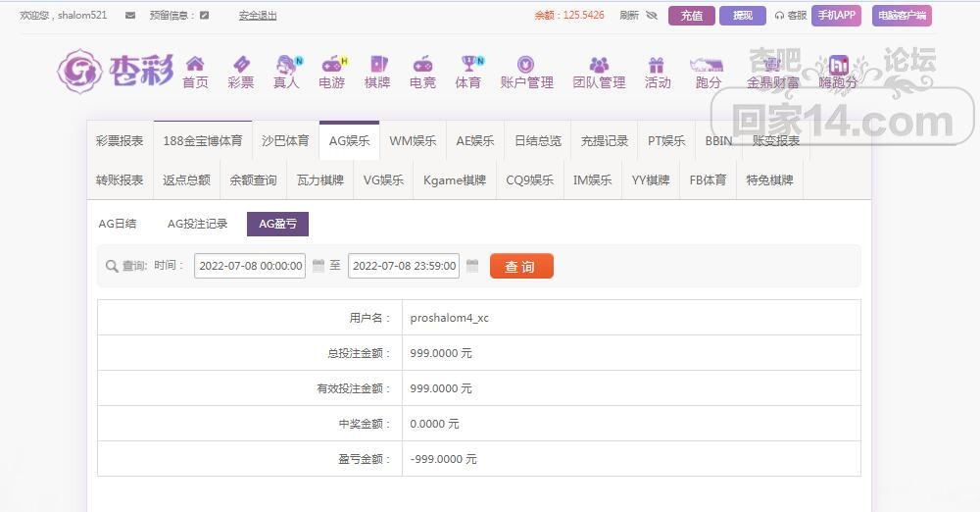Click the 安全退出 logout link
The image size is (980, 512).
point(258,16)
